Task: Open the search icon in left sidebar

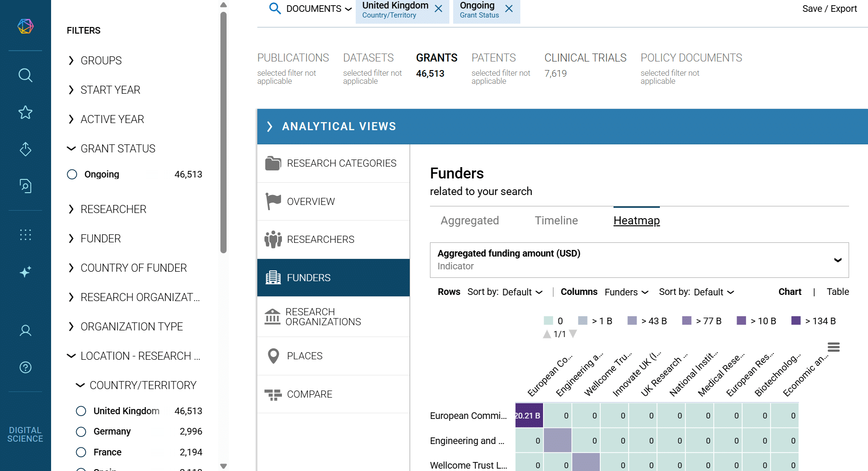Action: pos(26,75)
